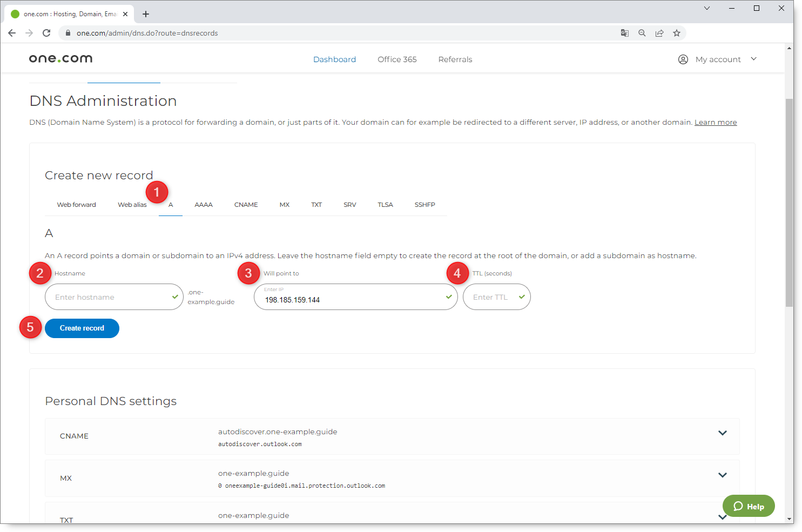
Task: Open the Help chat button
Action: (x=749, y=506)
